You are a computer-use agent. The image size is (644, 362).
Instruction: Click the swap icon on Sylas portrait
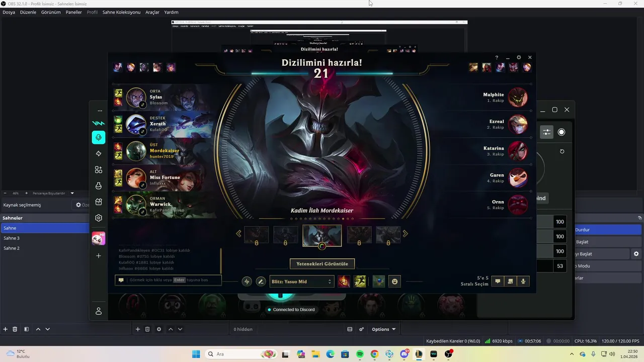[143, 105]
